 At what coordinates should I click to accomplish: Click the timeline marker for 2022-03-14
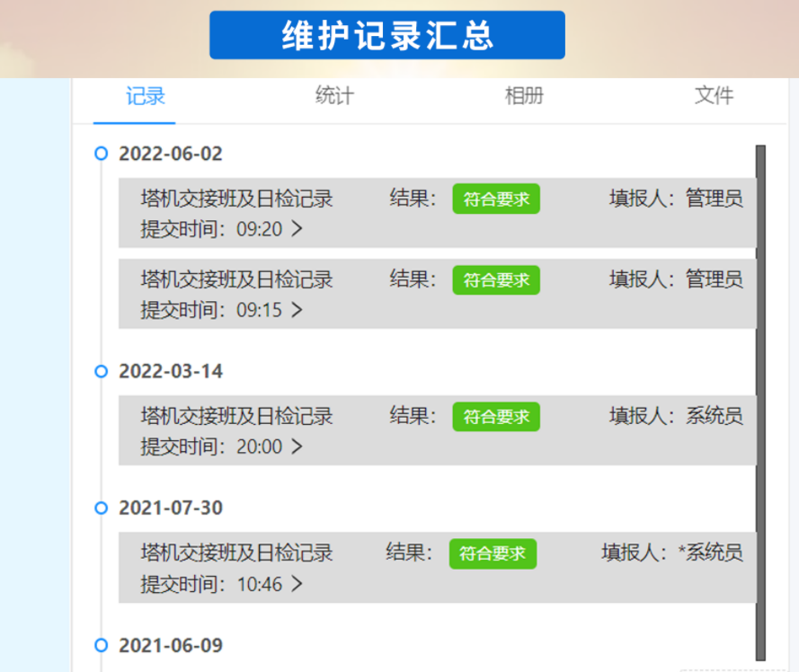point(99,371)
